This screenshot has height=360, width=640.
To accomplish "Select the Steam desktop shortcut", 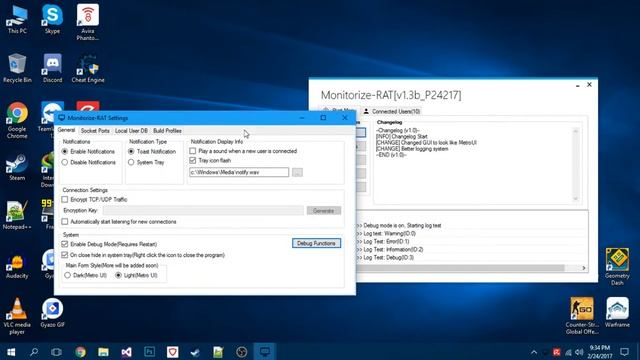I will [17, 166].
